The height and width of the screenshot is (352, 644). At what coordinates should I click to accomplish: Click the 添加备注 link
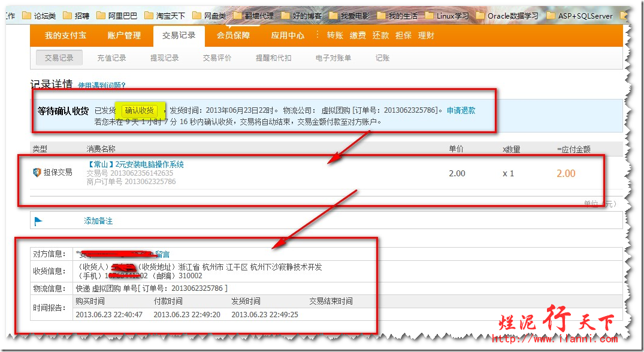[x=98, y=221]
